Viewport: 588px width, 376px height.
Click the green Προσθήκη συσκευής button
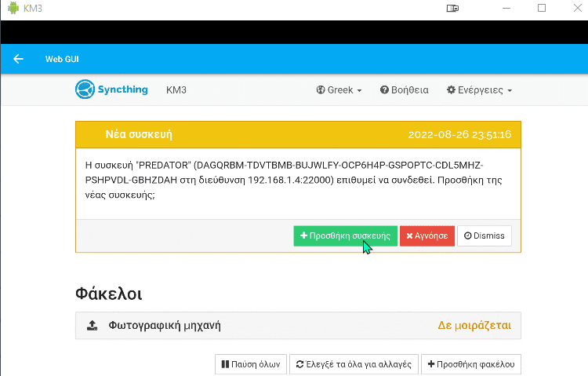coord(346,236)
